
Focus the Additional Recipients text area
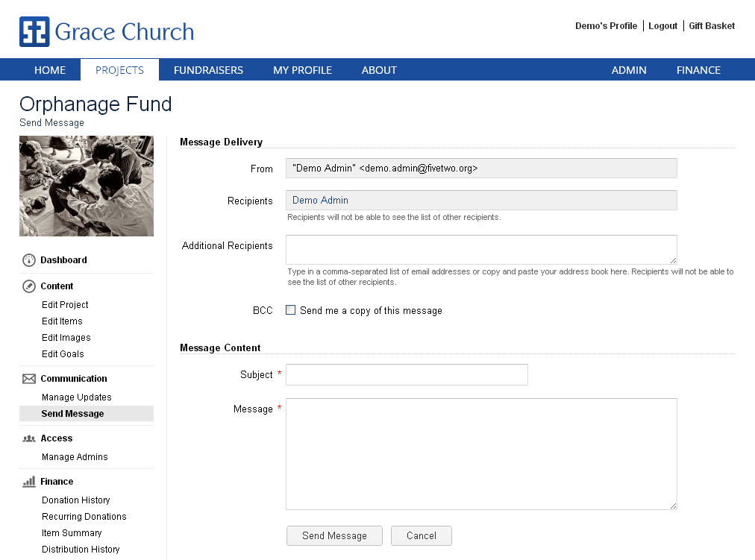point(481,250)
